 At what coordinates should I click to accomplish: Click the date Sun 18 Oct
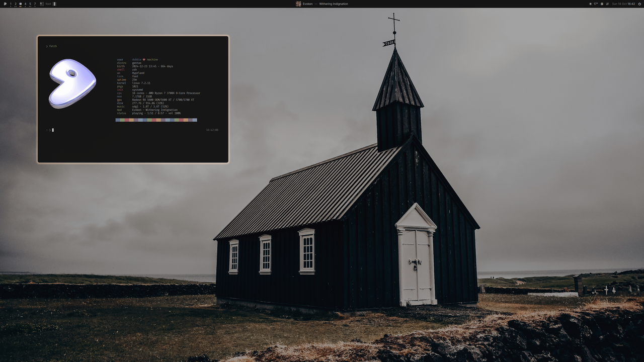(x=619, y=4)
